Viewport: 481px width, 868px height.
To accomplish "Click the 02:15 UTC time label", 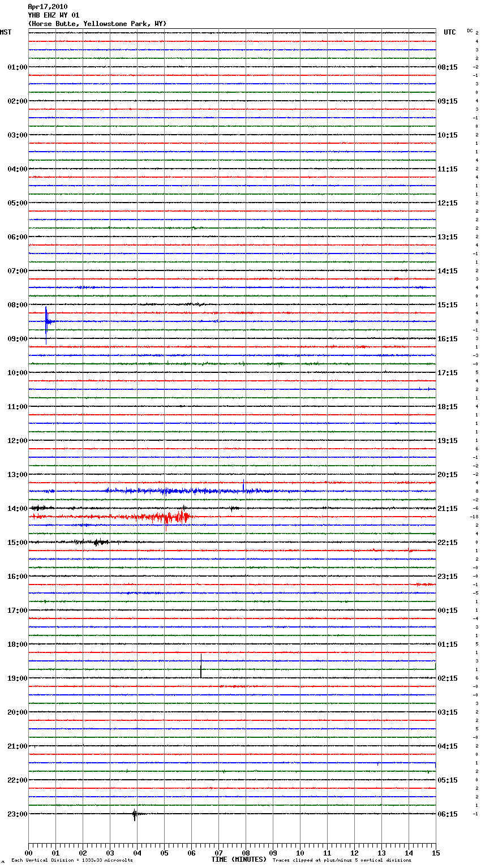I will click(448, 678).
